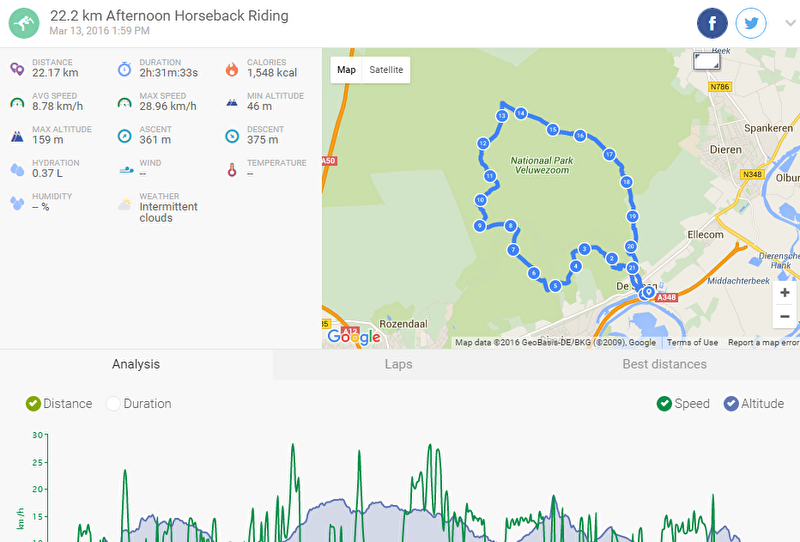The image size is (800, 542).
Task: Click the Humidity drops icon
Action: click(x=17, y=203)
